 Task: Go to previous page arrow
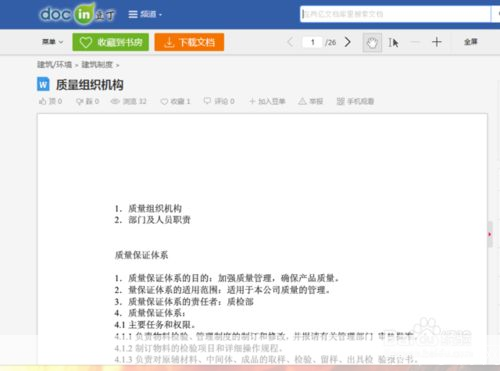290,42
